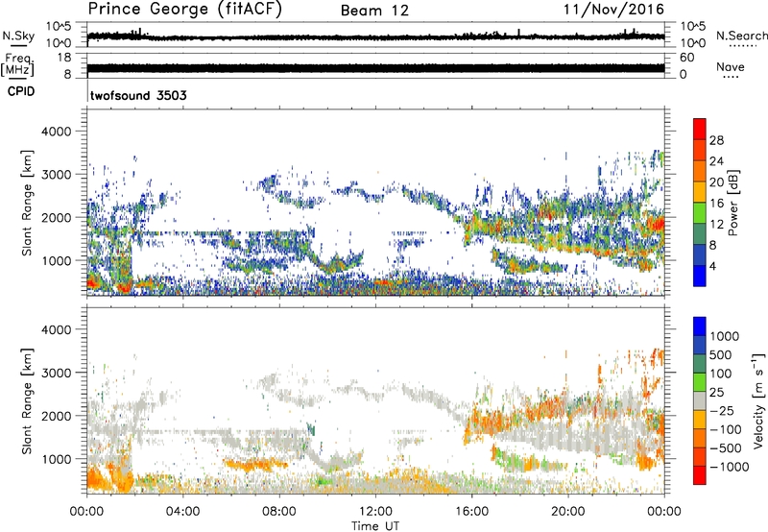Click the 'N.Search' legend label
Screen dimensions: 768x532
point(741,36)
